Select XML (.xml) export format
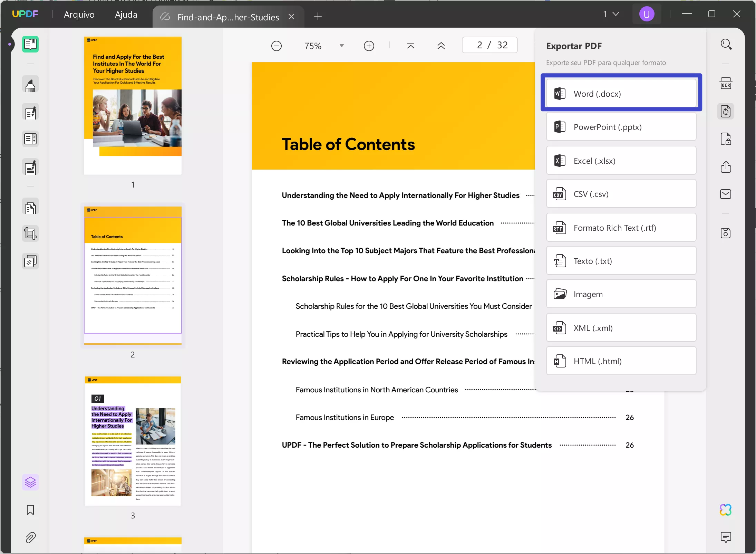 point(621,327)
